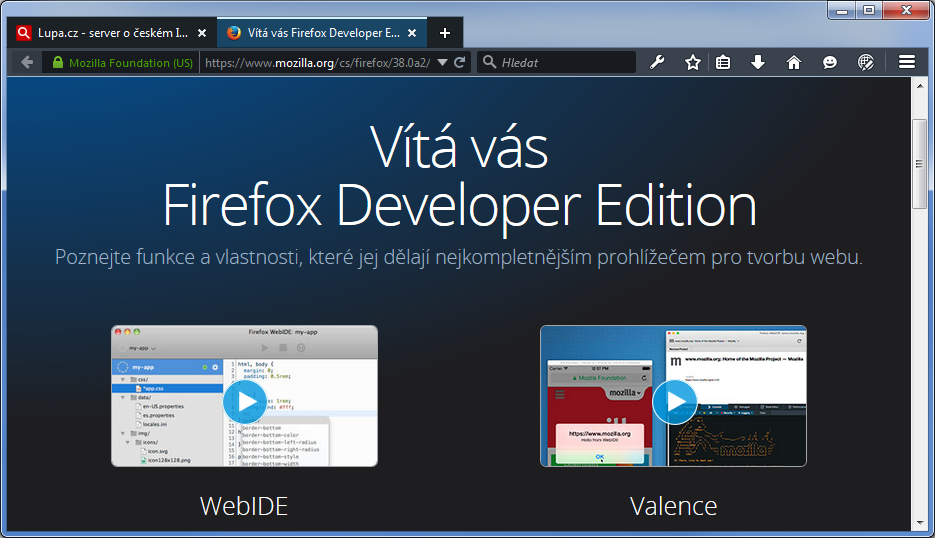Image resolution: width=935 pixels, height=538 pixels.
Task: Maximize the browser window
Action: (x=869, y=10)
